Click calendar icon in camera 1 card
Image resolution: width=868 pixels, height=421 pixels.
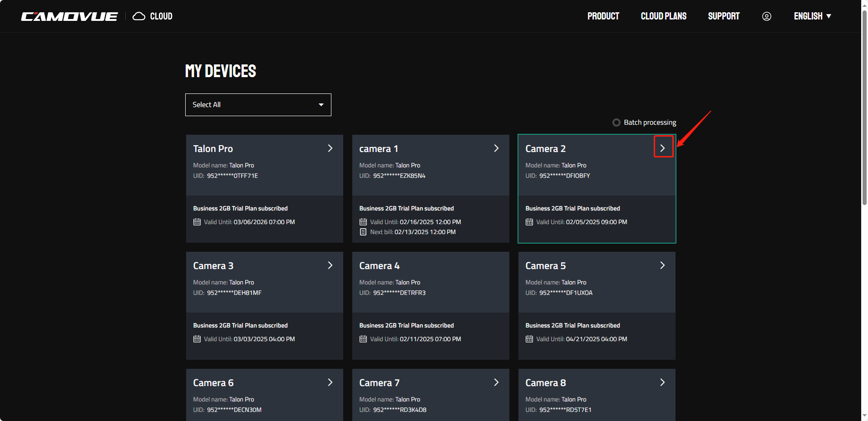point(363,222)
